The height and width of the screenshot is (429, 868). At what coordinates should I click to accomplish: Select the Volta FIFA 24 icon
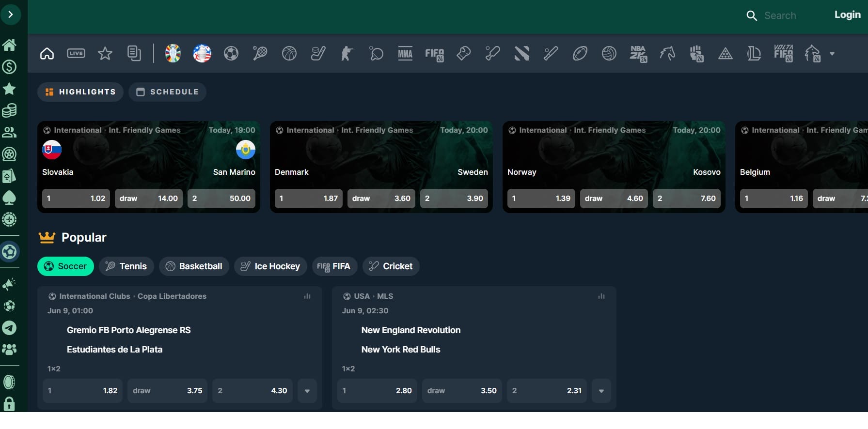tap(784, 54)
